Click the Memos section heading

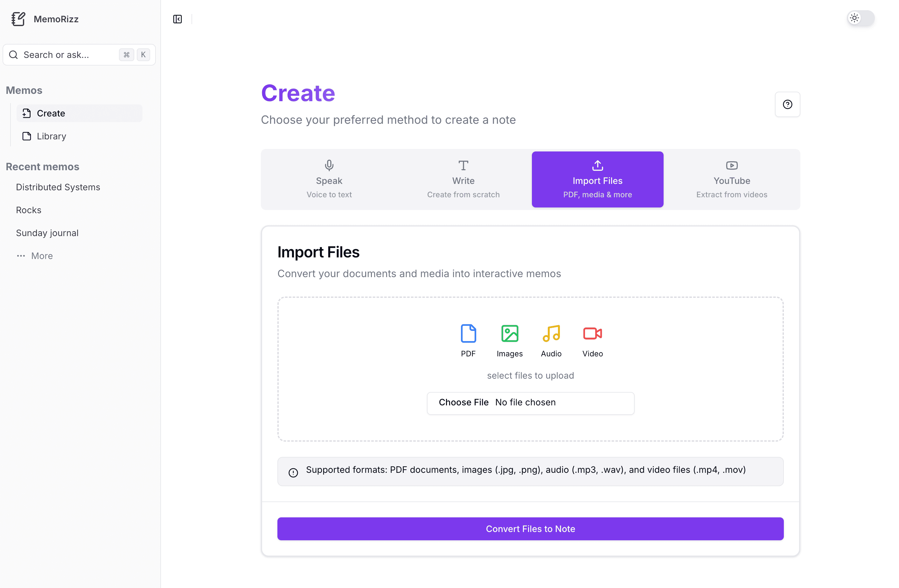click(24, 90)
